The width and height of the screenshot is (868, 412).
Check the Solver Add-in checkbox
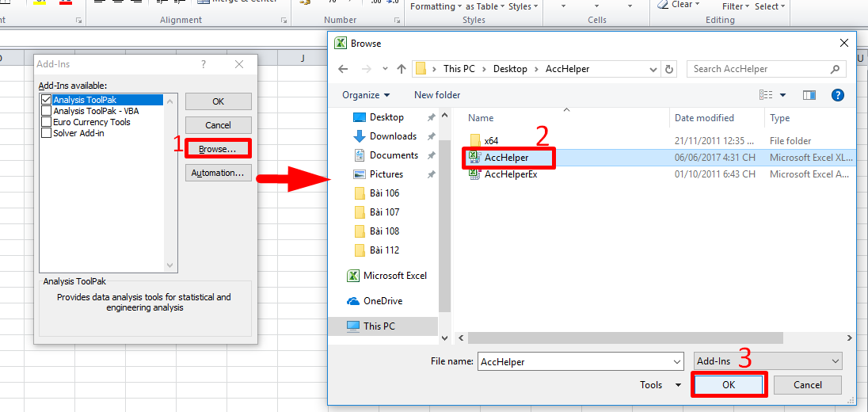pyautogui.click(x=47, y=133)
